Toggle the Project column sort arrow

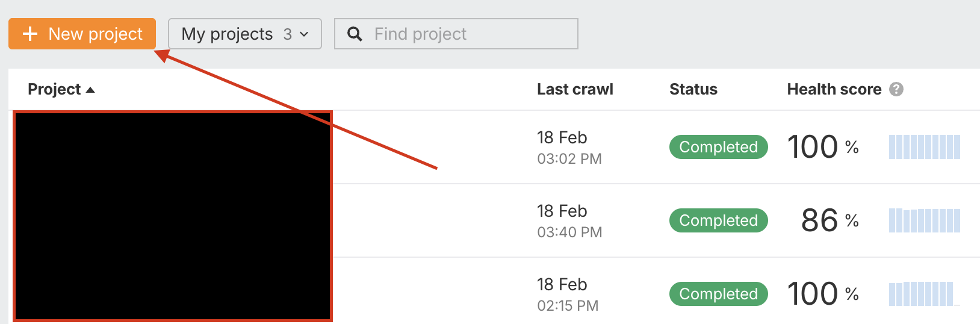click(x=90, y=90)
